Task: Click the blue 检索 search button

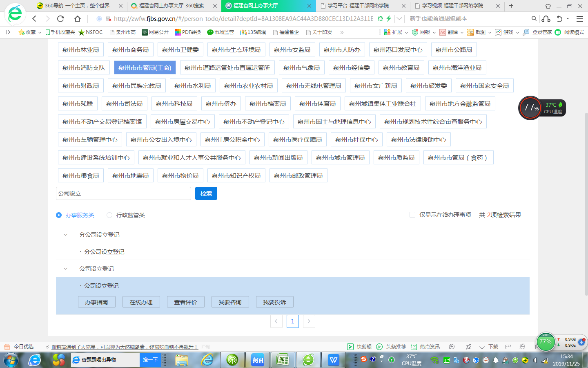Action: 206,193
